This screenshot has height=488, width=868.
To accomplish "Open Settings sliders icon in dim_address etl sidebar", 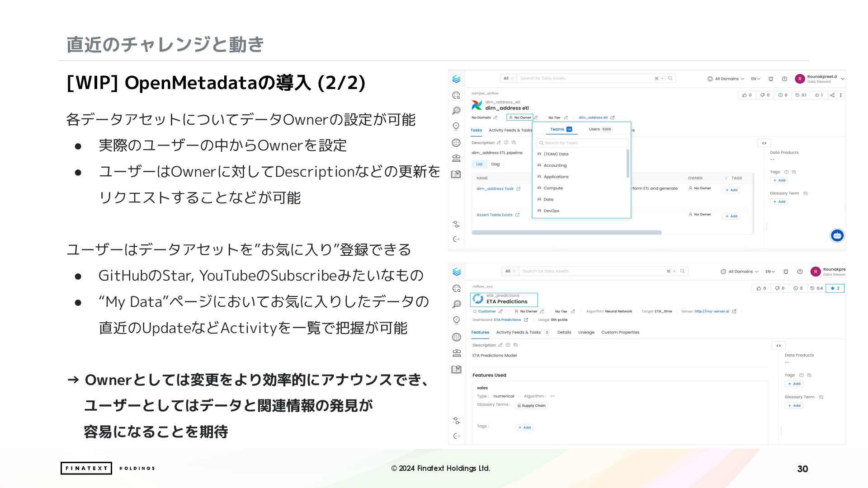I will [x=456, y=224].
